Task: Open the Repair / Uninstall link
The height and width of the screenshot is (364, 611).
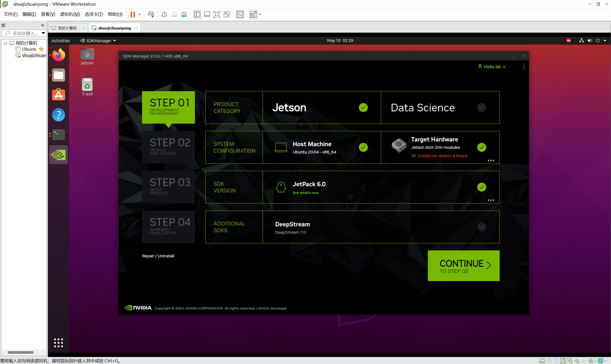Action: (158, 256)
